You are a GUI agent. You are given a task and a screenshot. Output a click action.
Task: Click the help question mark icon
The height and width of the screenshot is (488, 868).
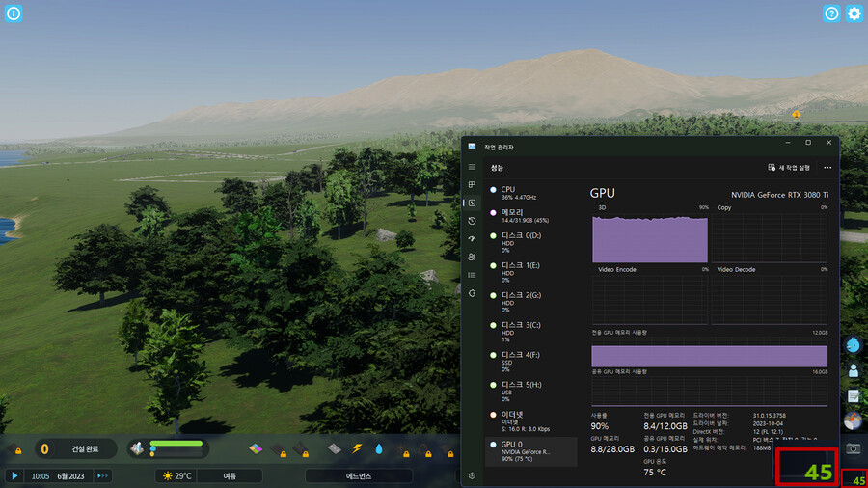[831, 14]
